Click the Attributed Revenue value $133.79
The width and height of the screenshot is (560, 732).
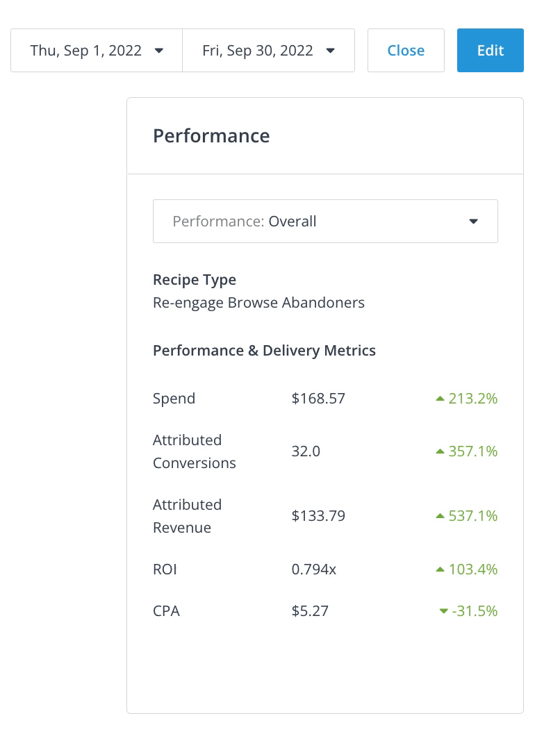pos(318,516)
